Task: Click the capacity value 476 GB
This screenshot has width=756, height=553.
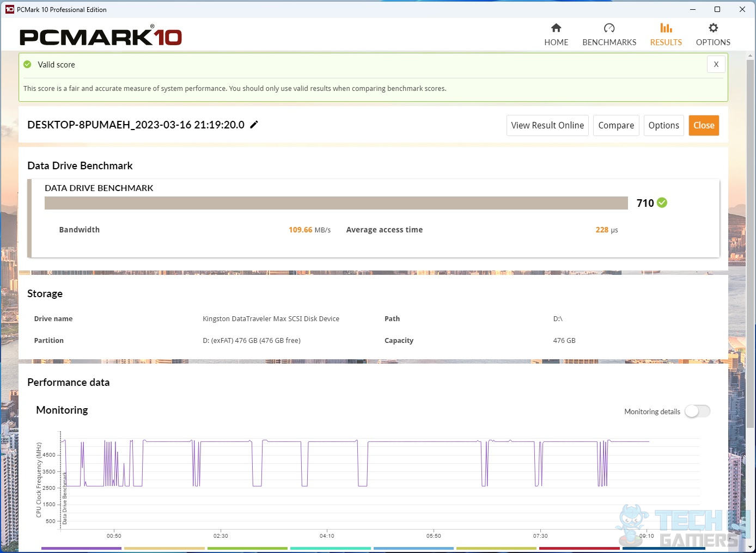Action: tap(564, 341)
